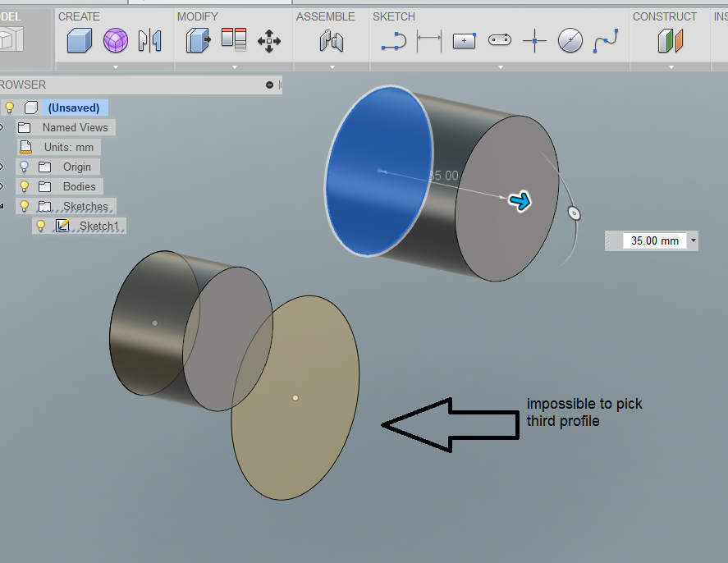
Task: Select the Press Pull modify tool
Action: (x=199, y=40)
